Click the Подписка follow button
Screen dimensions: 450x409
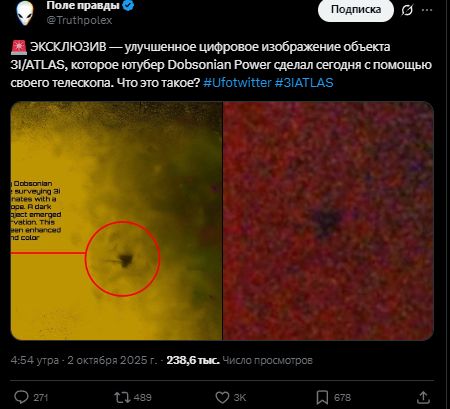coord(356,10)
